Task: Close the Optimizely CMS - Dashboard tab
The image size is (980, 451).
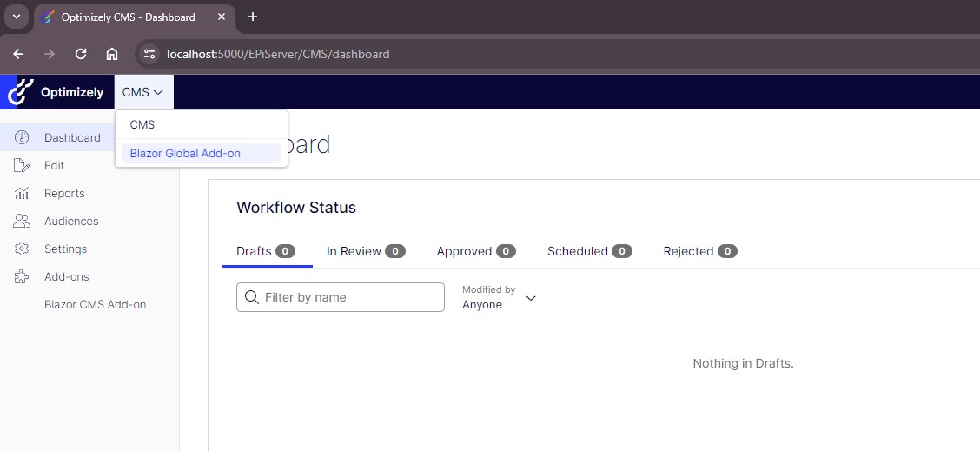Action: [x=222, y=17]
